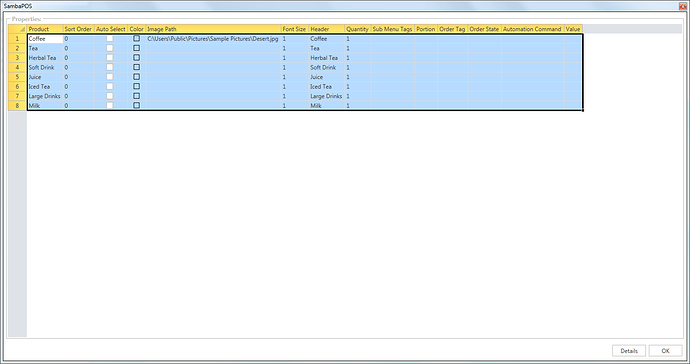The height and width of the screenshot is (364, 690).
Task: Click the Image Path cell for Milk
Action: click(213, 106)
